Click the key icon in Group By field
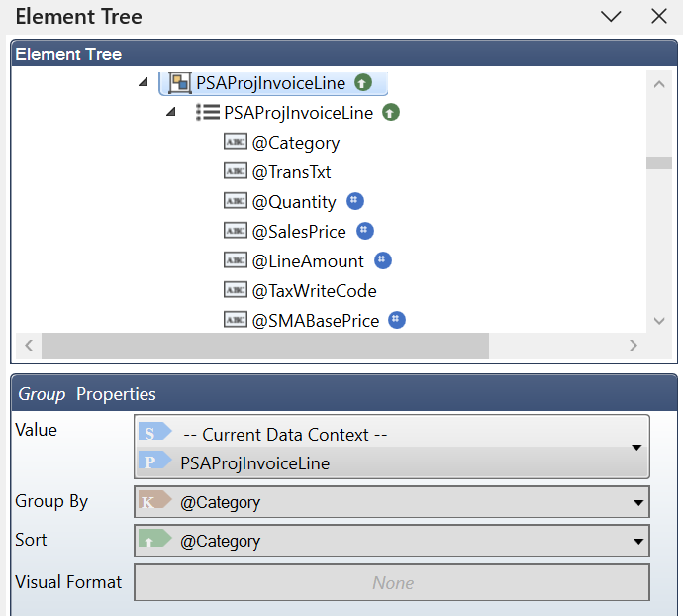Viewport: 683px width, 616px height. pyautogui.click(x=152, y=502)
